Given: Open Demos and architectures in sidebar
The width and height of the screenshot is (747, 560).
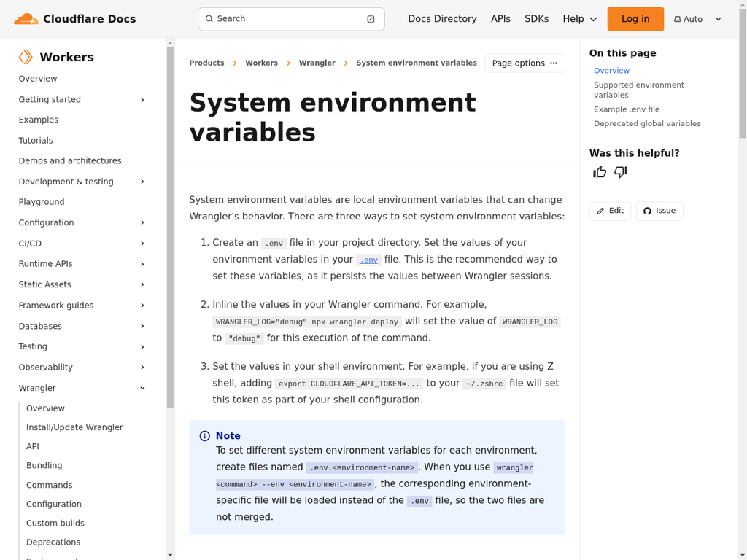Looking at the screenshot, I should click(70, 161).
